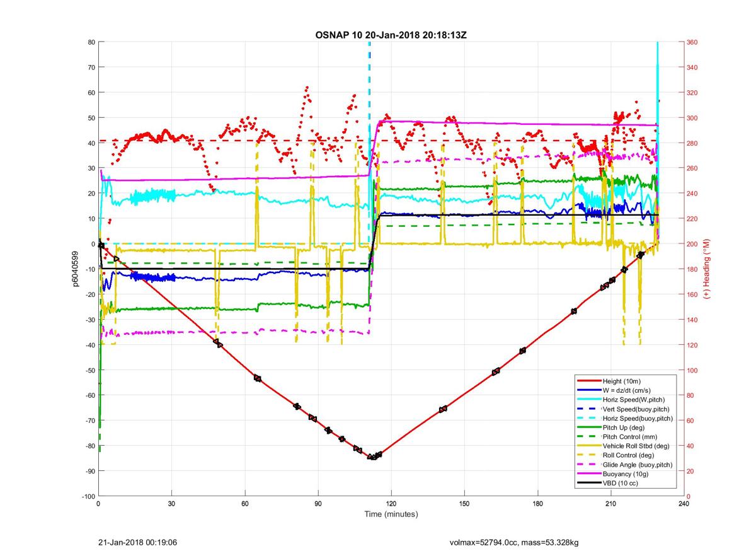Click right heading axis tick "360"
756x558 pixels.
tap(693, 42)
